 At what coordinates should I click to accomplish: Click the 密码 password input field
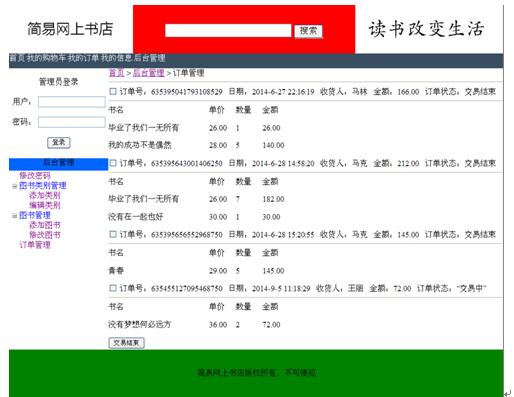[72, 122]
